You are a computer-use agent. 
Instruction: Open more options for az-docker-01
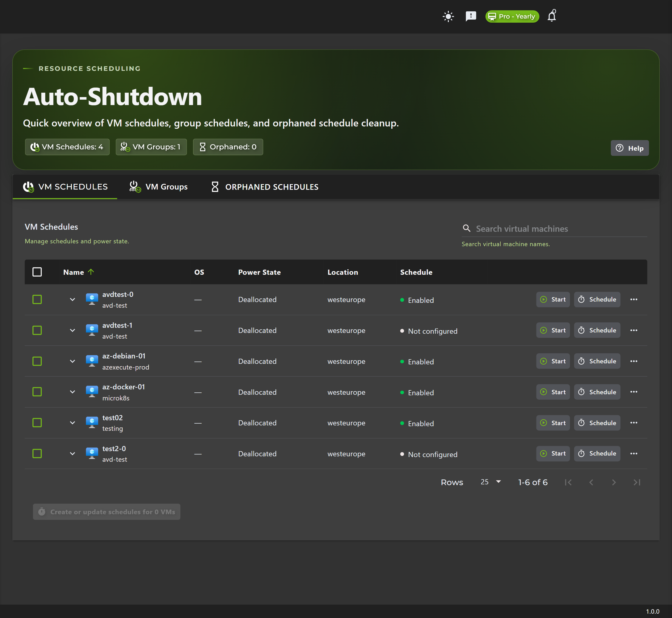point(634,392)
